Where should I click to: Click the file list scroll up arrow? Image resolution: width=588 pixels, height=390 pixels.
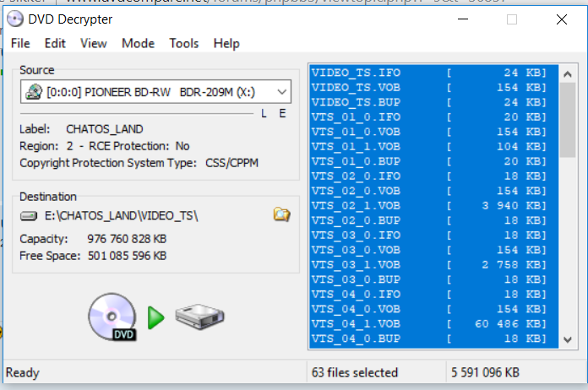click(x=568, y=74)
